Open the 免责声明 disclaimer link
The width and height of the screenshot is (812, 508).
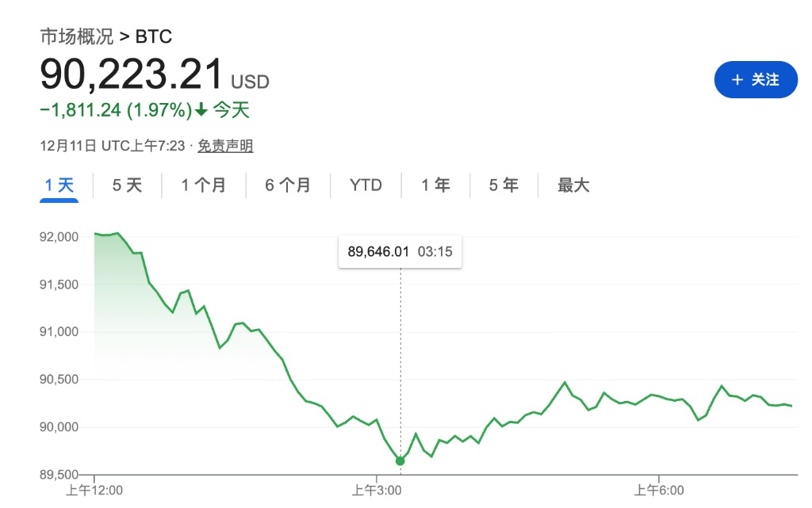click(225, 146)
